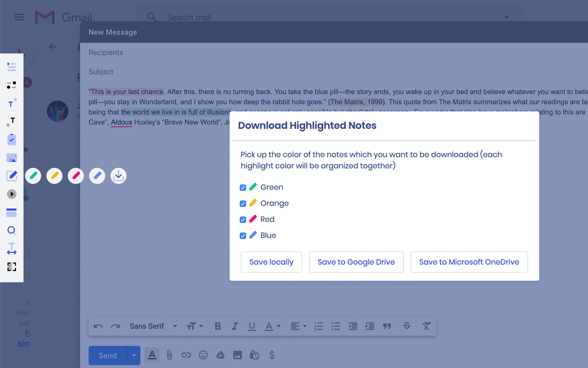Image resolution: width=588 pixels, height=368 pixels.
Task: Select the edit pencil icon in sidebar
Action: pos(11,175)
